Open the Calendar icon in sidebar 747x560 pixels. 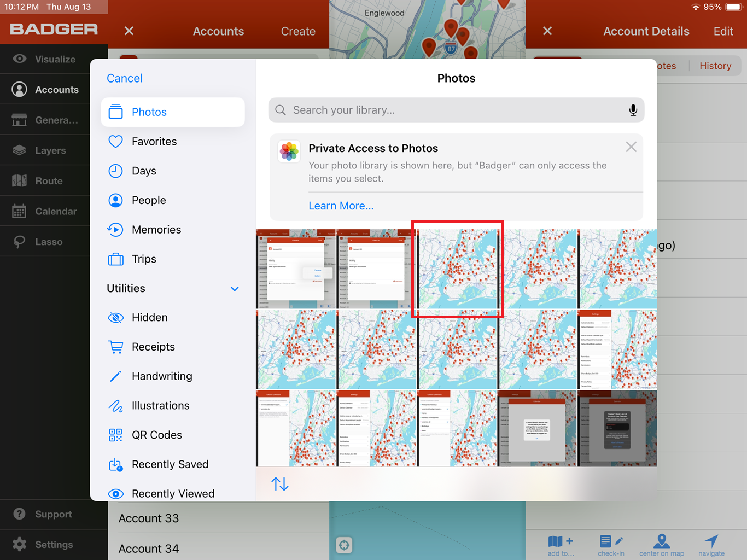pos(20,211)
